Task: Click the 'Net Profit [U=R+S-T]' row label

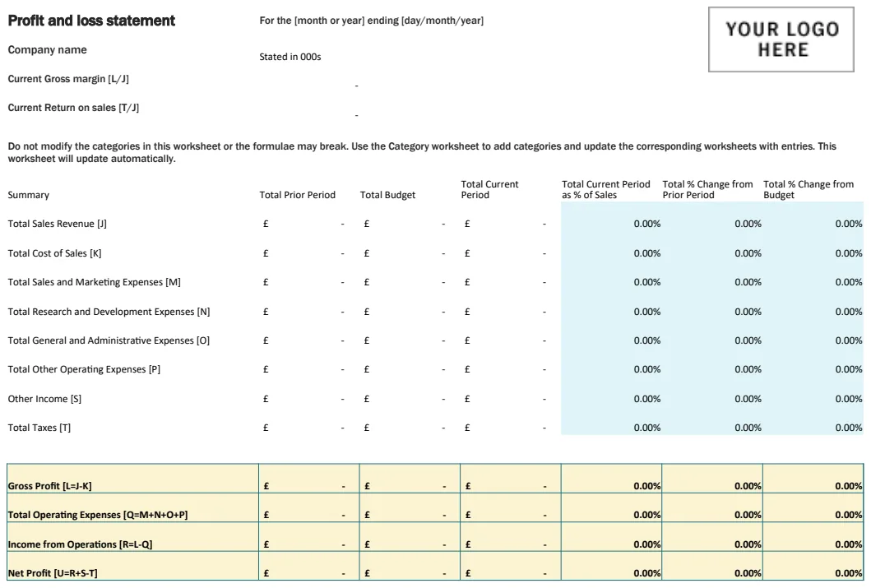Action: [52, 573]
